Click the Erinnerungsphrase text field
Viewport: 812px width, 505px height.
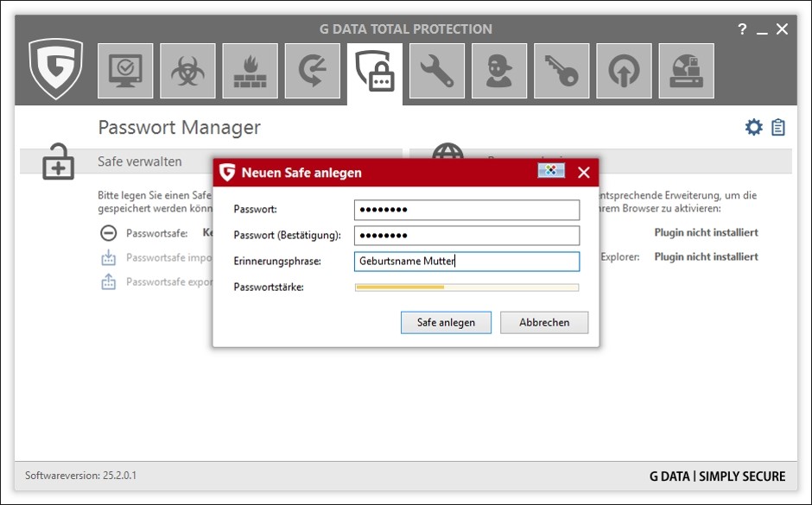point(467,262)
